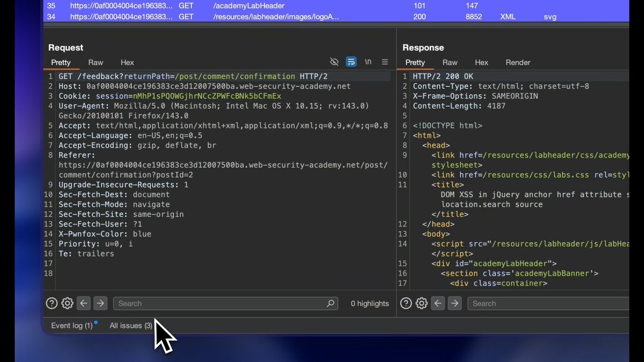Open the Response help question icon
Viewport: 644px width, 362px height.
406,304
